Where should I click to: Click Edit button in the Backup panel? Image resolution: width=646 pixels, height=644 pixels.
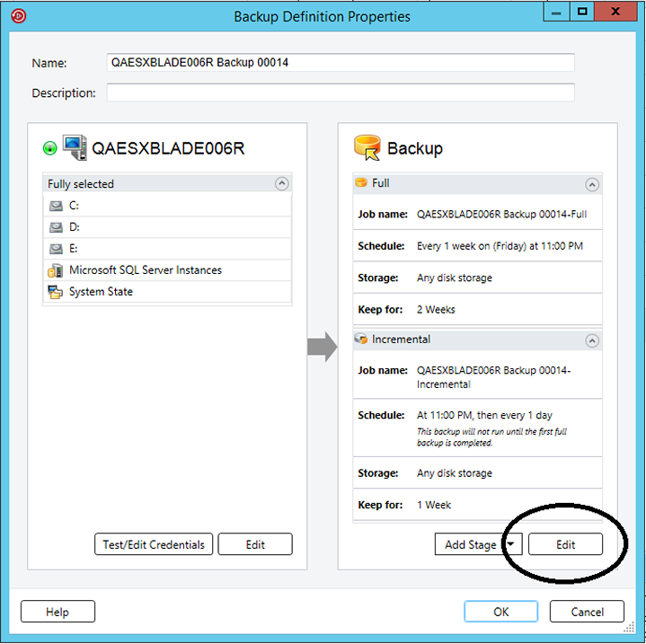point(565,544)
